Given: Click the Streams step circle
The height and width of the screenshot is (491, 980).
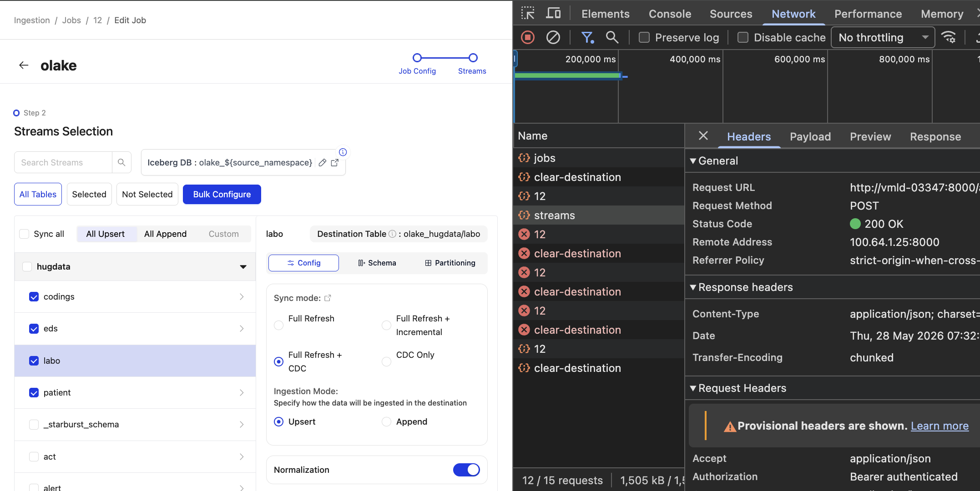Looking at the screenshot, I should point(473,58).
